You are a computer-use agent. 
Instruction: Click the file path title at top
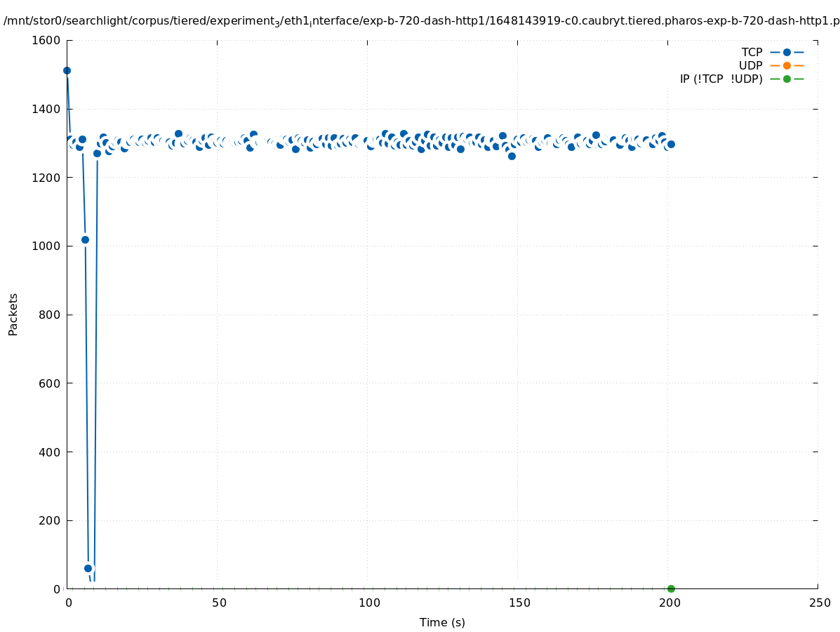(421, 21)
